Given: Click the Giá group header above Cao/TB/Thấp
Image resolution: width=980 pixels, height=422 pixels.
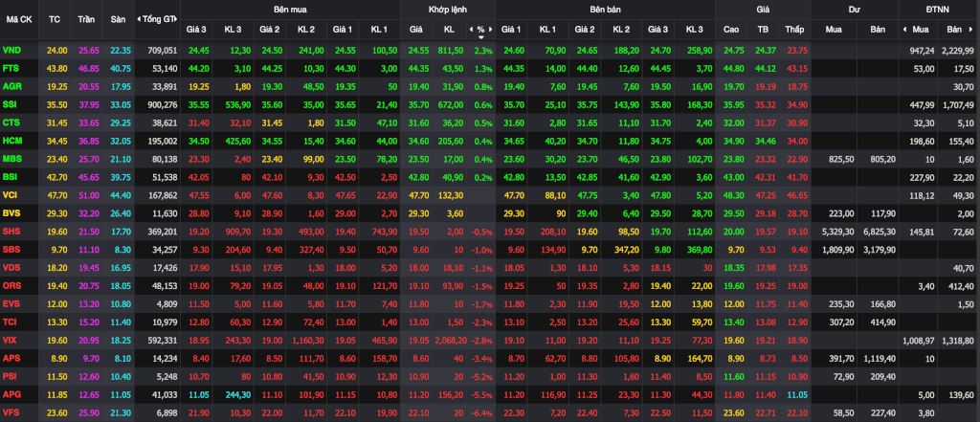Looking at the screenshot, I should click(763, 10).
